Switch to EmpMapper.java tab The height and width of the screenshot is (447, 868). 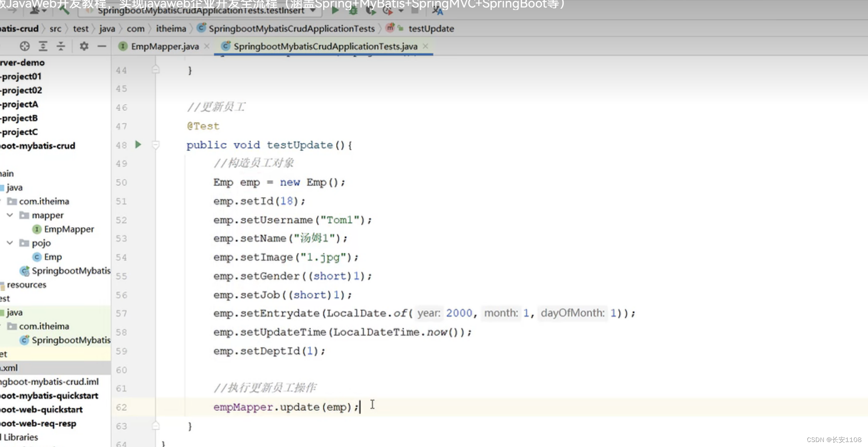[165, 47]
